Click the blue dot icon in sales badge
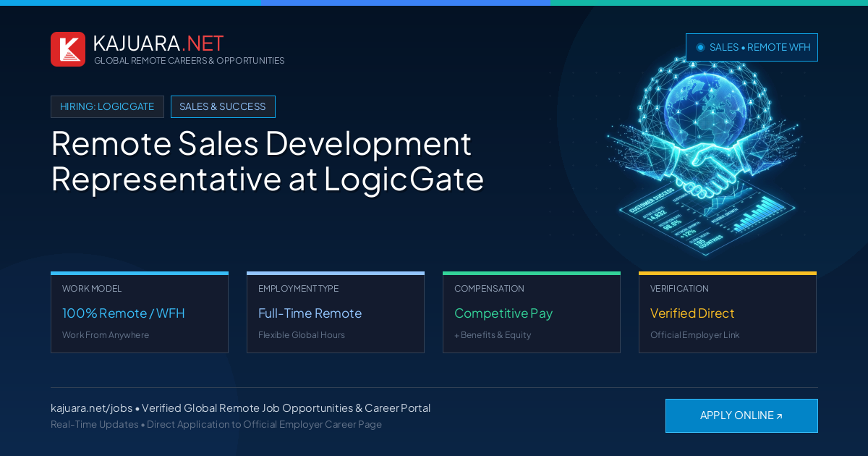868x456 pixels. tap(700, 47)
